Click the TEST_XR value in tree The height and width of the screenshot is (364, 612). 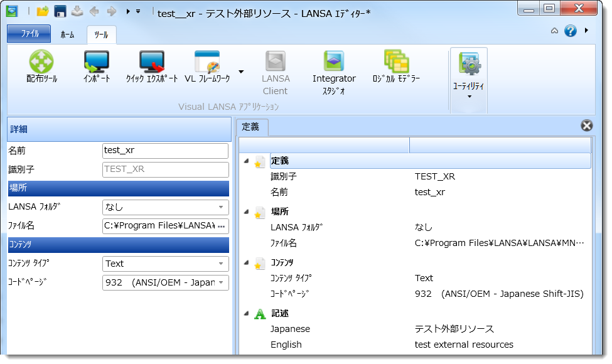click(435, 177)
